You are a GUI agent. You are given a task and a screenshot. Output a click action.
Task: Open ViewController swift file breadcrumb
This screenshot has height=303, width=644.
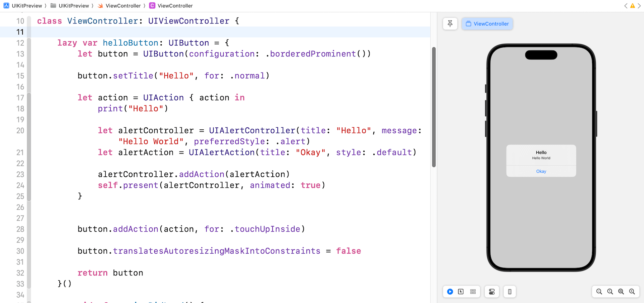pyautogui.click(x=119, y=6)
